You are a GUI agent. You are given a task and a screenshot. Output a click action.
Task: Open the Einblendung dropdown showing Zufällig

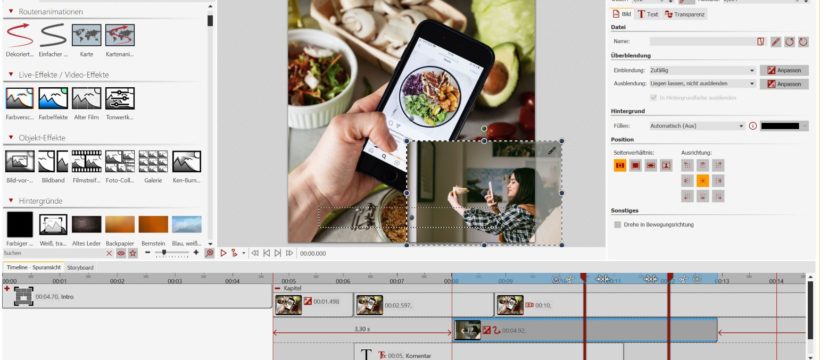click(x=702, y=70)
